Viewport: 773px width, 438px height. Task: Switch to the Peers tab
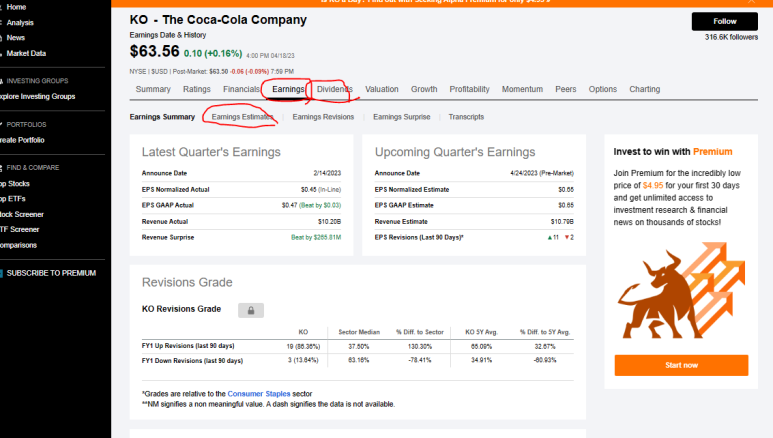[565, 89]
